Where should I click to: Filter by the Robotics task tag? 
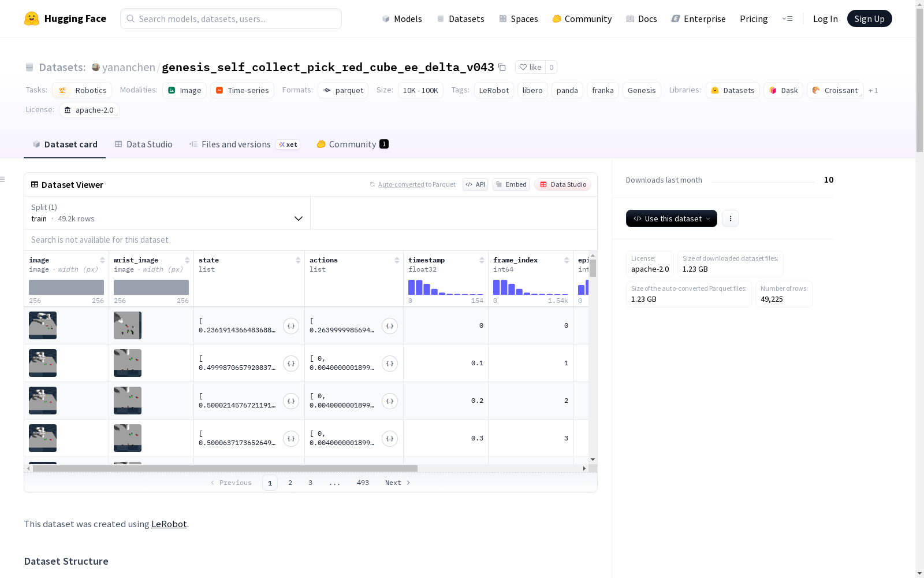tap(81, 90)
